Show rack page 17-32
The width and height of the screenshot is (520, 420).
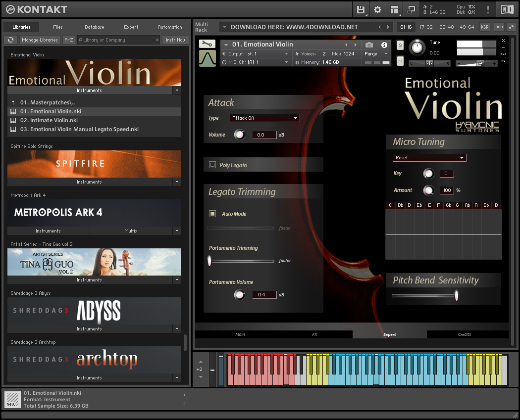(426, 27)
